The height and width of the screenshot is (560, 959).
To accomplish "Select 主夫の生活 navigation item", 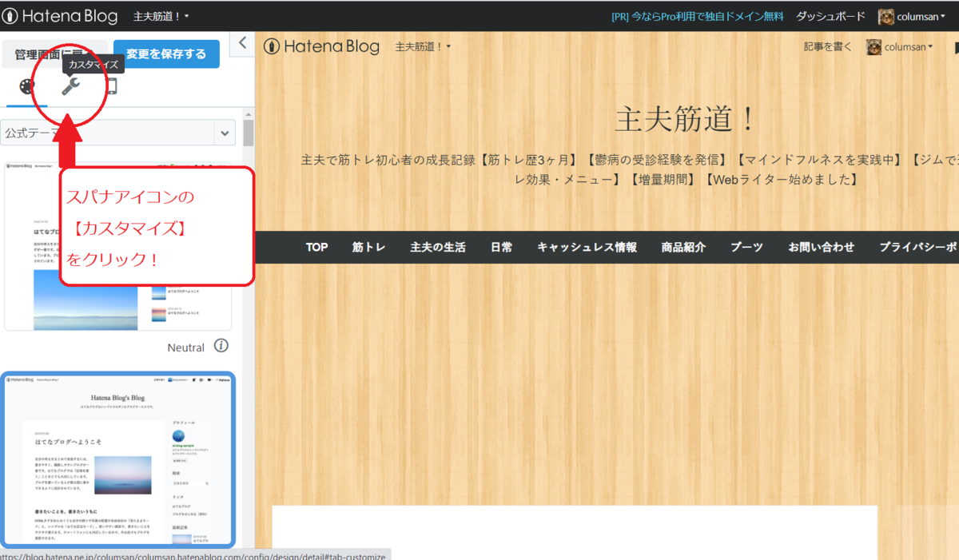I will tap(438, 247).
